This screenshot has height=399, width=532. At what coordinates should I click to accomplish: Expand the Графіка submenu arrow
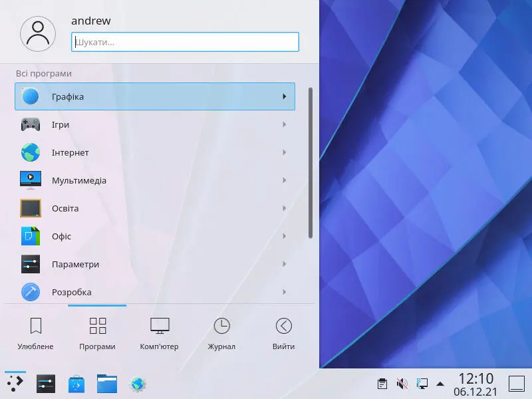tap(285, 96)
